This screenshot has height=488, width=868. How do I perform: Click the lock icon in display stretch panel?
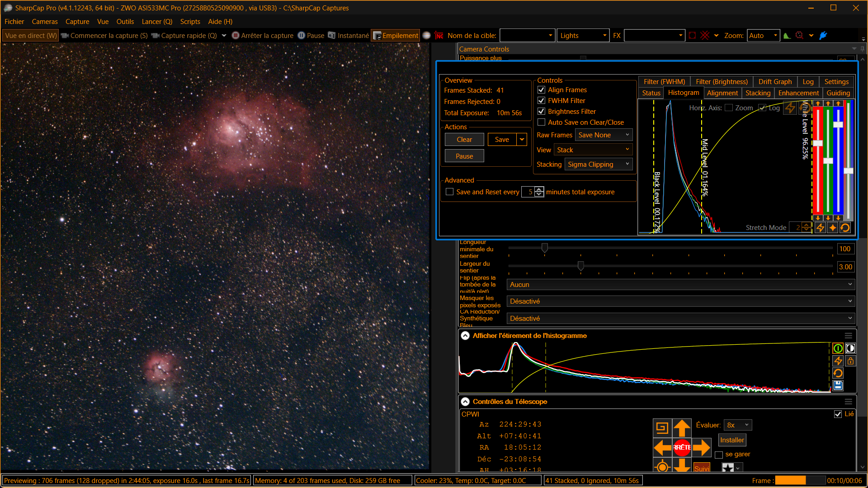coord(850,361)
